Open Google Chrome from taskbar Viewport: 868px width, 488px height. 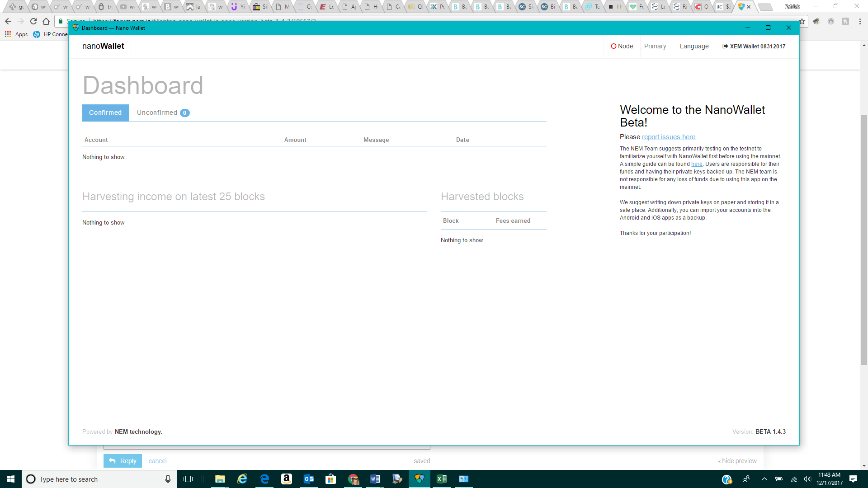[353, 479]
